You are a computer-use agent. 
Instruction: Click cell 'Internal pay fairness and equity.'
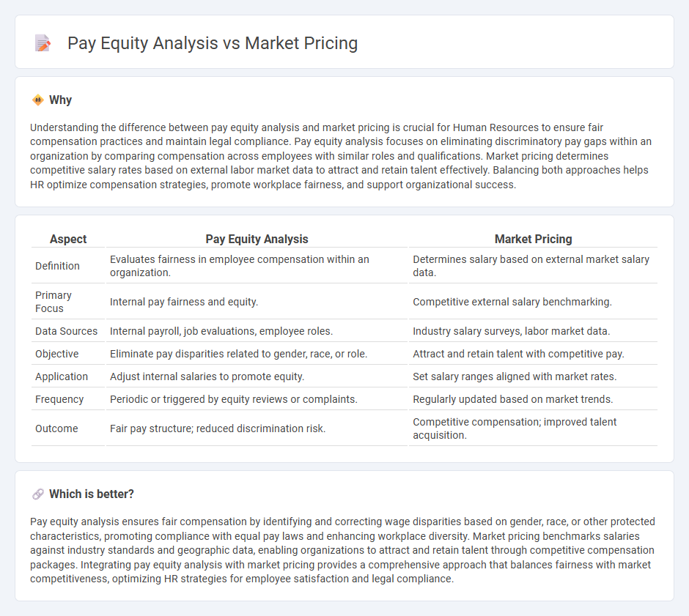pyautogui.click(x=257, y=302)
